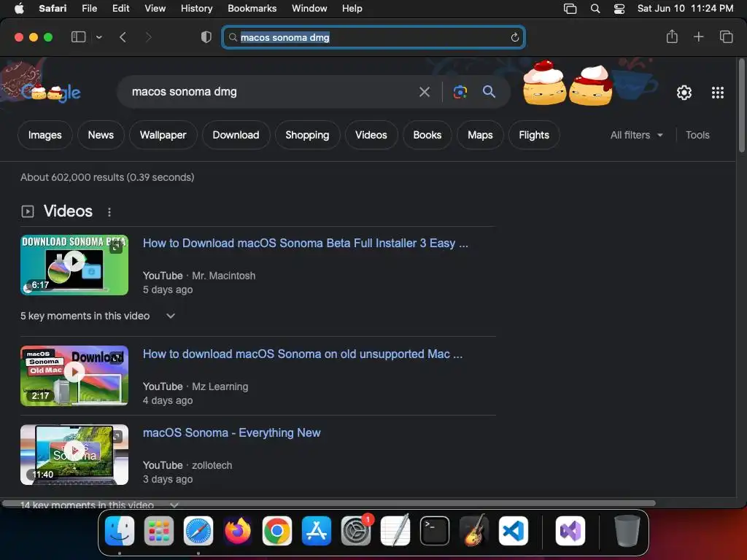
Task: Open the Safari menu
Action: coord(53,8)
